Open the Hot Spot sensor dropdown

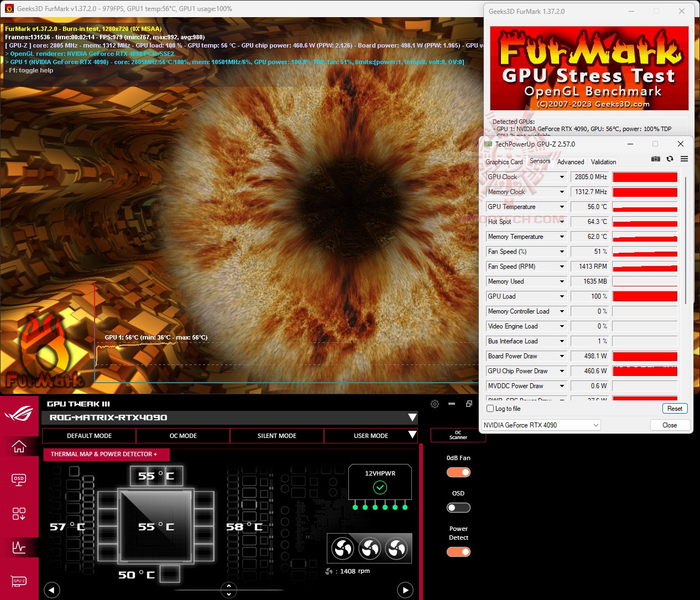(x=562, y=222)
